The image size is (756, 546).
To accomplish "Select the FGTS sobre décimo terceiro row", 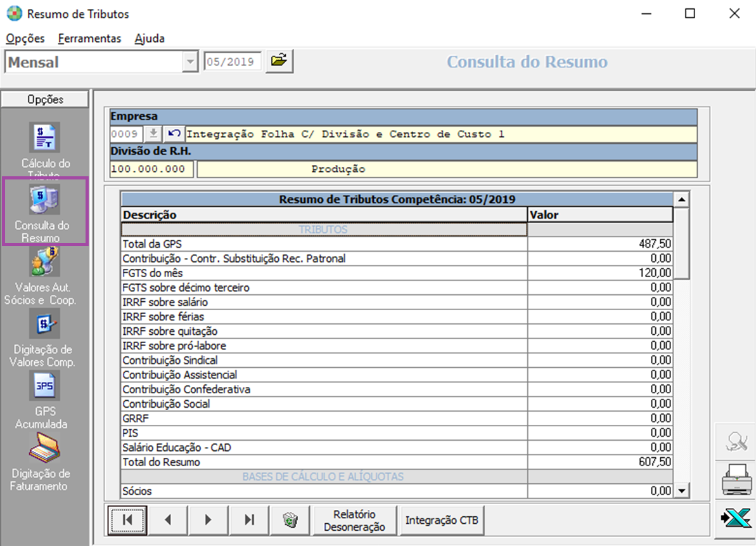I will [x=396, y=287].
